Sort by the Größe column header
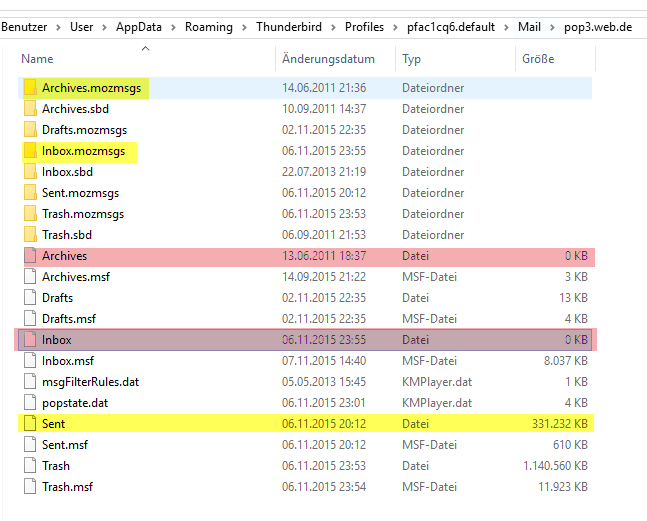Image resolution: width=647 pixels, height=521 pixels. pos(538,59)
